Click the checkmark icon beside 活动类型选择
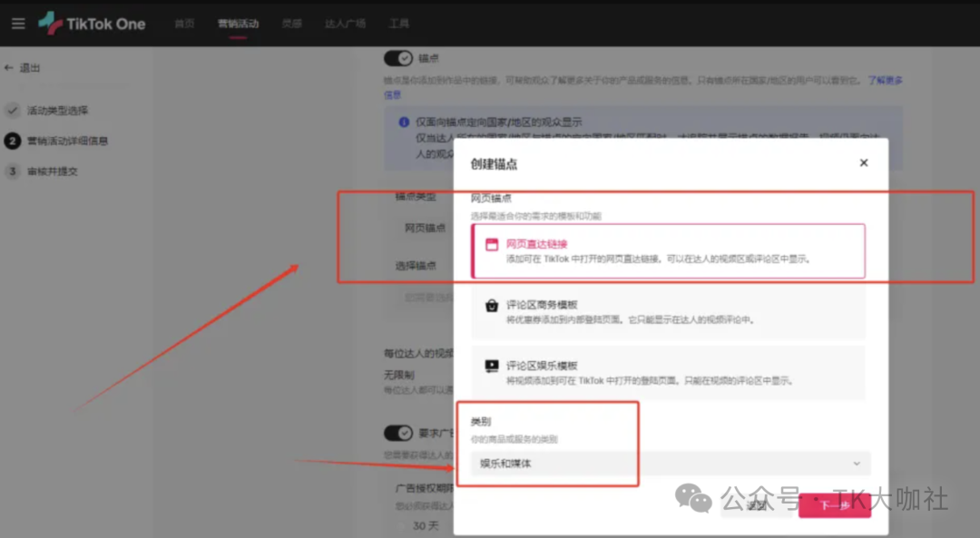Image resolution: width=980 pixels, height=538 pixels. pyautogui.click(x=13, y=111)
